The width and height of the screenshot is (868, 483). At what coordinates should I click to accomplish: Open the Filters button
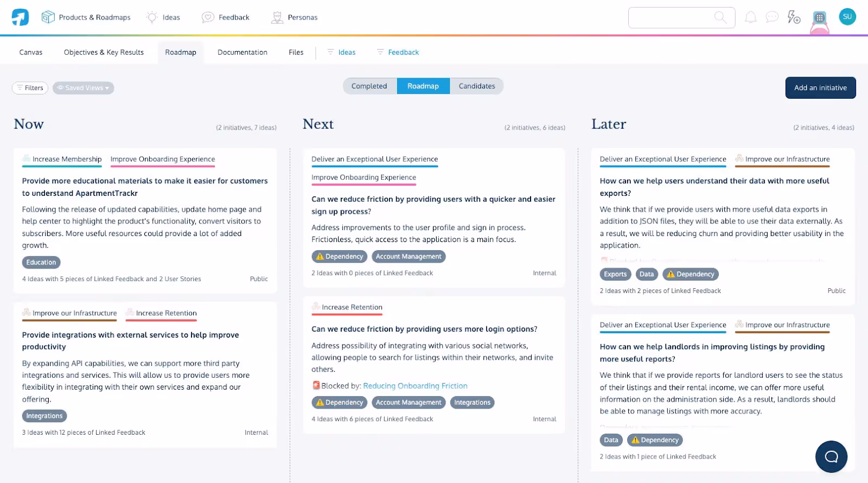pyautogui.click(x=30, y=88)
